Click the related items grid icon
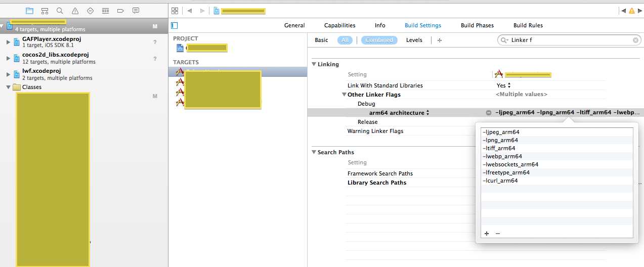Viewport: 644px width, 267px height. tap(175, 11)
